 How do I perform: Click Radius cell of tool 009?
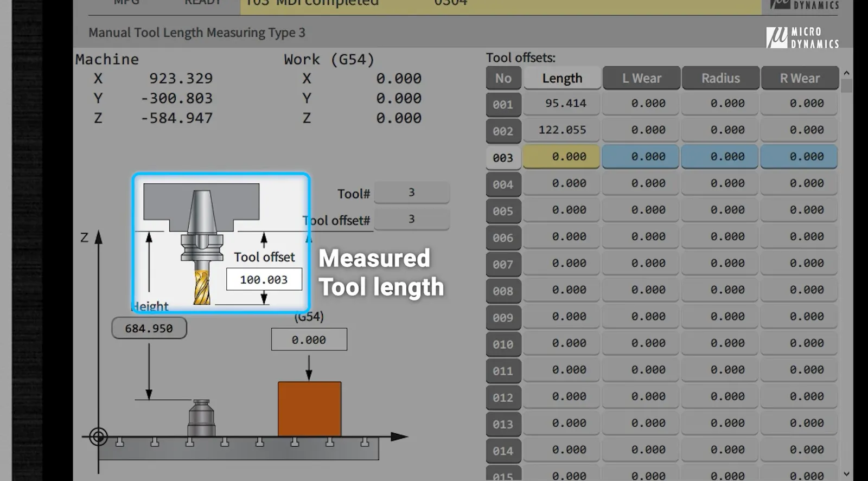(x=720, y=316)
